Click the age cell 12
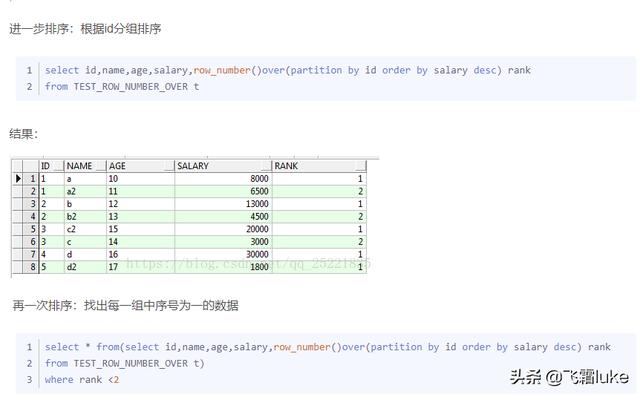This screenshot has height=397, width=640. (140, 204)
